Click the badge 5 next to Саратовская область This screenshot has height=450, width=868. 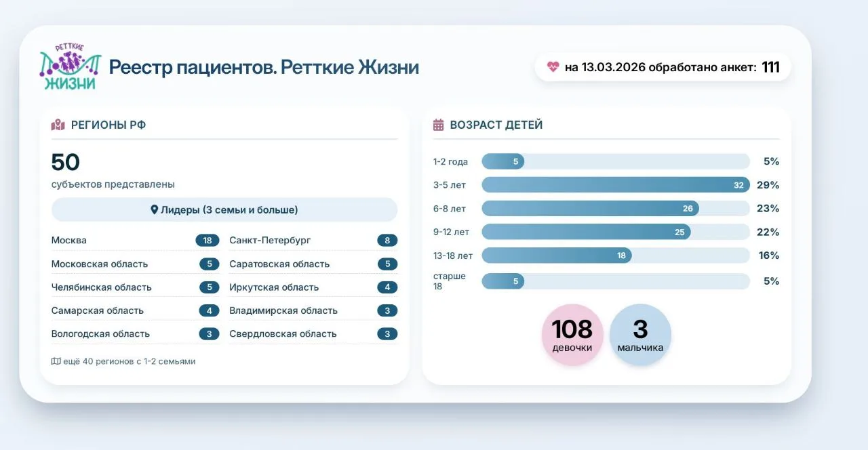point(387,264)
